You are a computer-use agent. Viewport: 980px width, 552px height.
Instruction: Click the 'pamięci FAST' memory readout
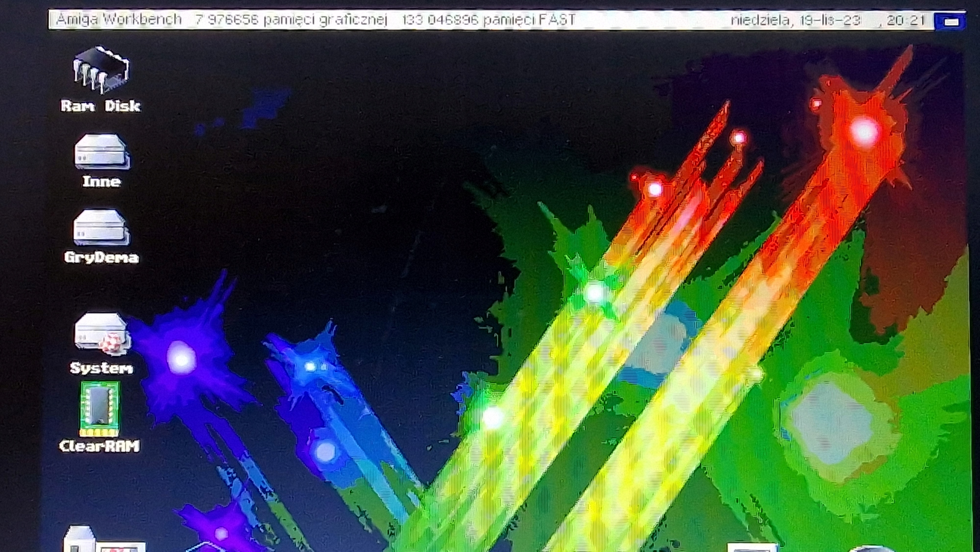529,20
